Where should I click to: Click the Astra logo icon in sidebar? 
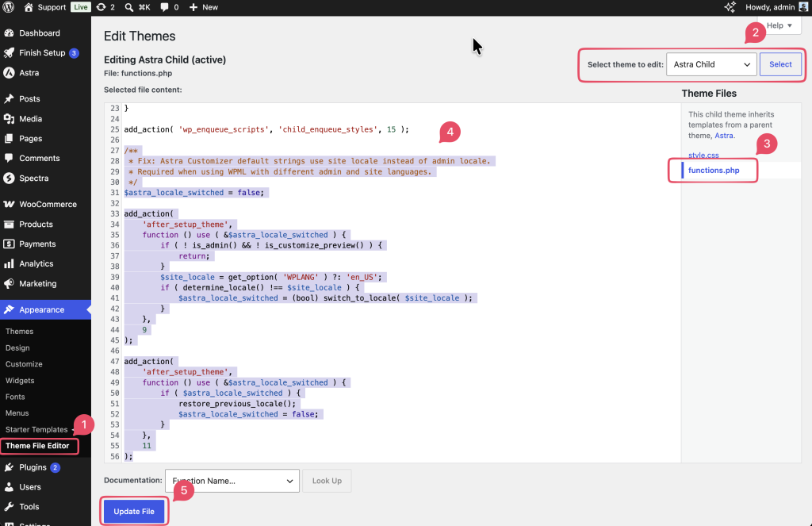[9, 72]
